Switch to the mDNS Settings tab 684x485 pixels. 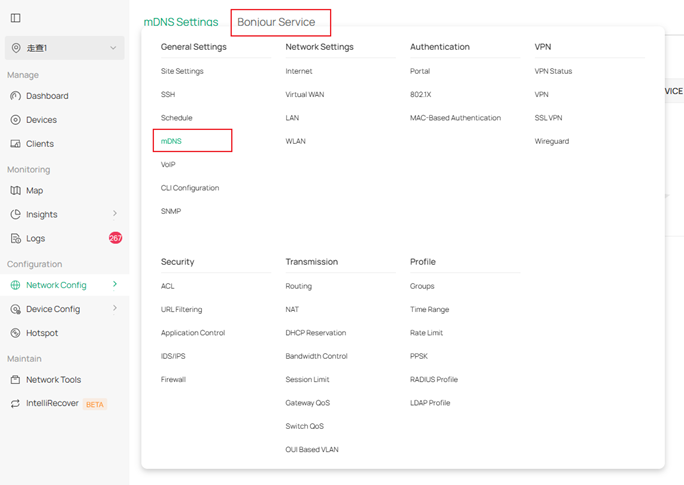[x=181, y=22]
